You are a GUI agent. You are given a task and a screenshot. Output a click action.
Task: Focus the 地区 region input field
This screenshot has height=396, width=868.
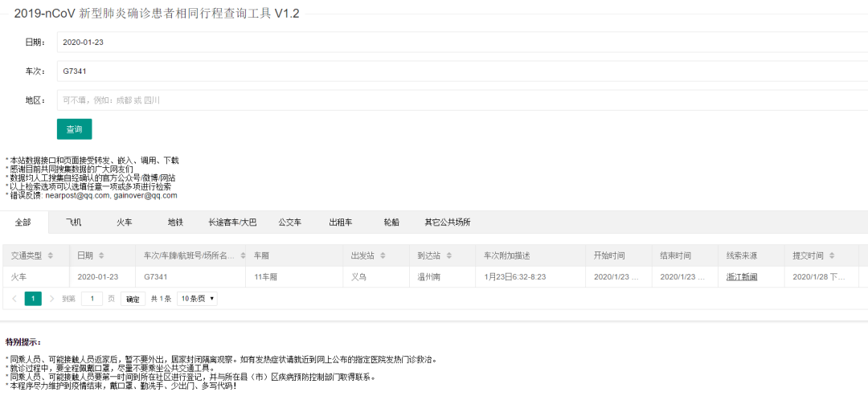tap(458, 100)
